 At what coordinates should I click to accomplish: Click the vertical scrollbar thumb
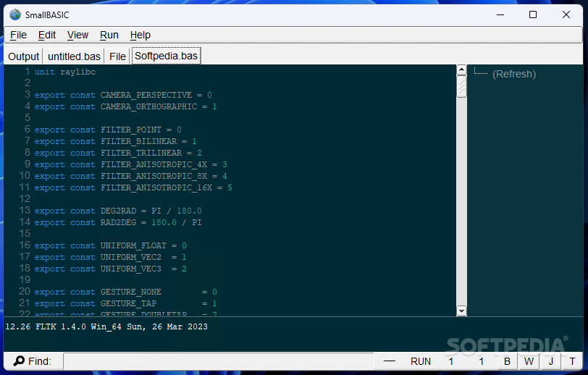[x=461, y=87]
